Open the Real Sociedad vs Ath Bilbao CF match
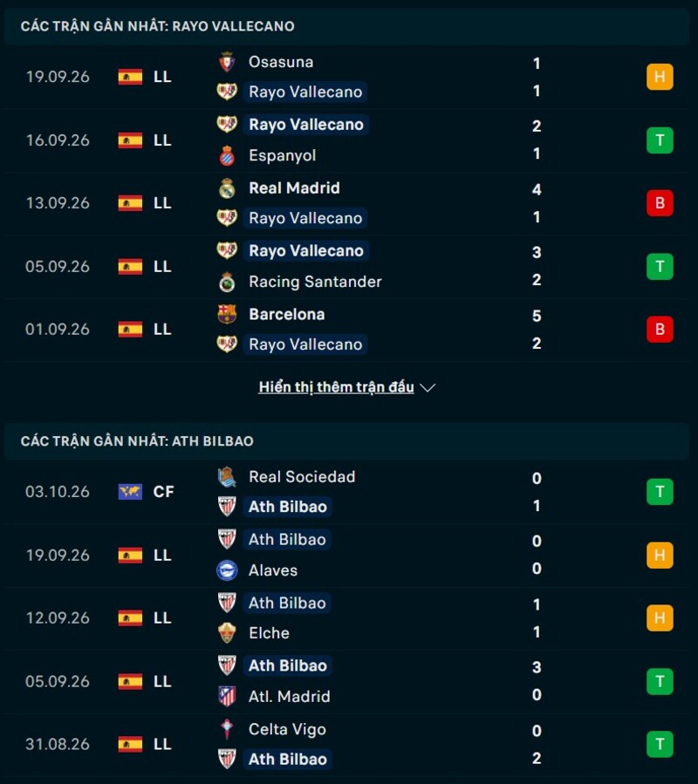Screen dimensions: 698x784 [x=349, y=492]
